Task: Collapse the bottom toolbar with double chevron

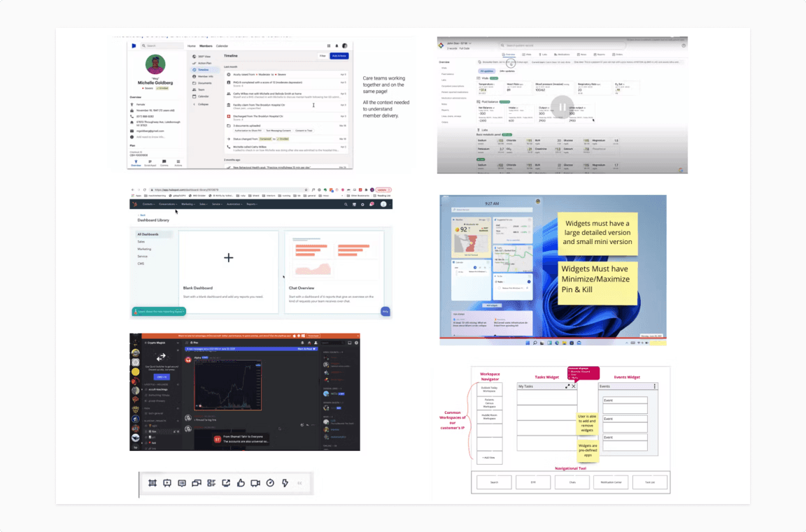Action: [x=299, y=483]
